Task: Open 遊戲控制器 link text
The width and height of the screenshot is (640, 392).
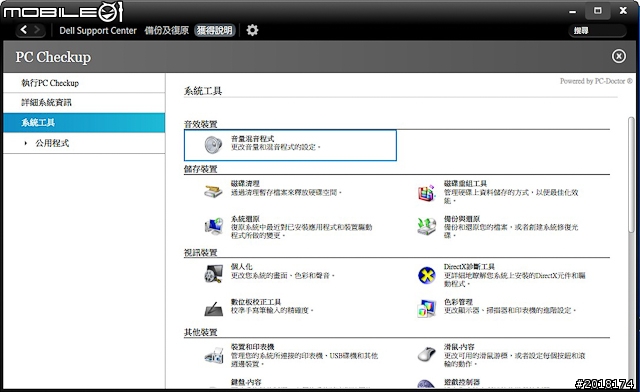Action: click(x=462, y=382)
